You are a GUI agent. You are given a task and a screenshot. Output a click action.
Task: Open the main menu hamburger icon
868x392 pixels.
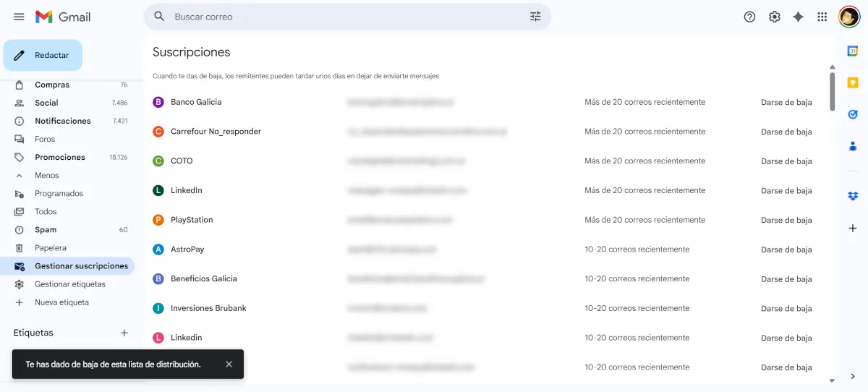coord(19,17)
